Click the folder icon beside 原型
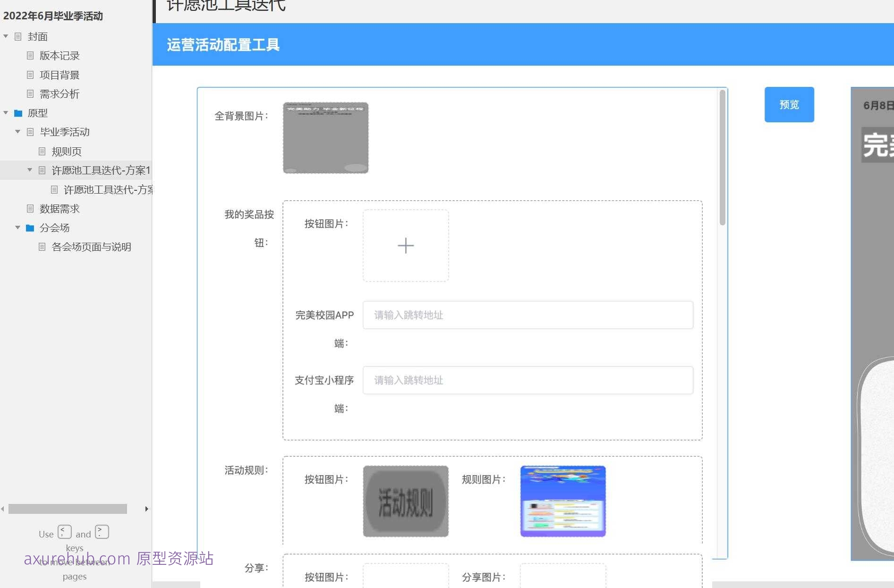Image resolution: width=894 pixels, height=588 pixels. (x=17, y=113)
